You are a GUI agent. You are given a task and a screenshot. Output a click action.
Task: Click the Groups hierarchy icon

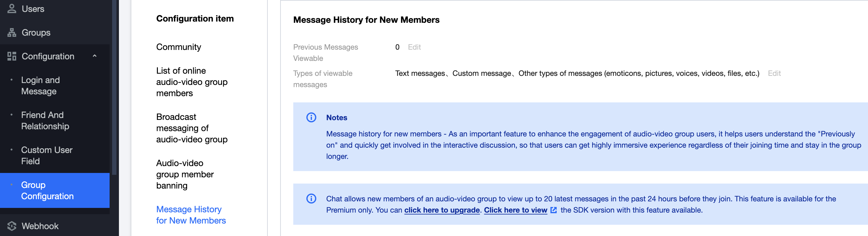click(12, 32)
